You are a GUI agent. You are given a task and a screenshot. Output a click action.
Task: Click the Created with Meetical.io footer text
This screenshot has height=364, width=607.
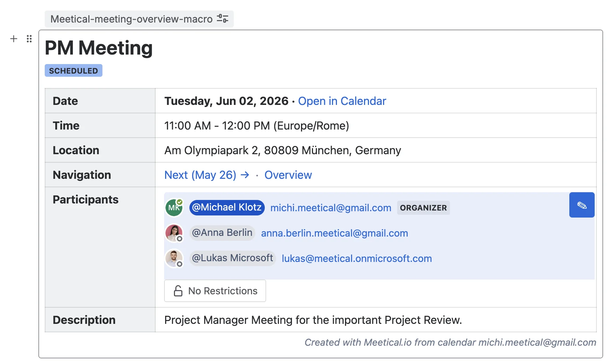tap(450, 342)
